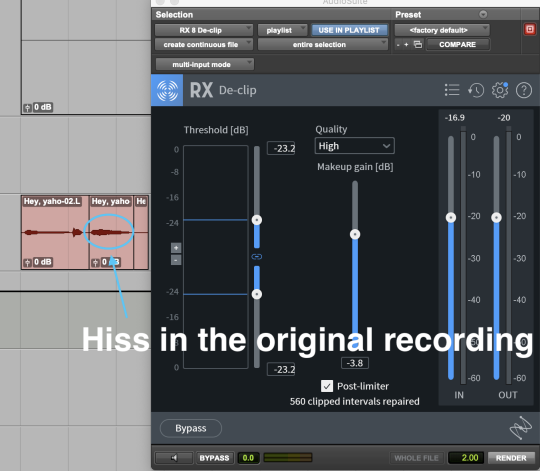Screen dimensions: 540x471
Task: Click the upper threshold slider handle
Action: 257,220
